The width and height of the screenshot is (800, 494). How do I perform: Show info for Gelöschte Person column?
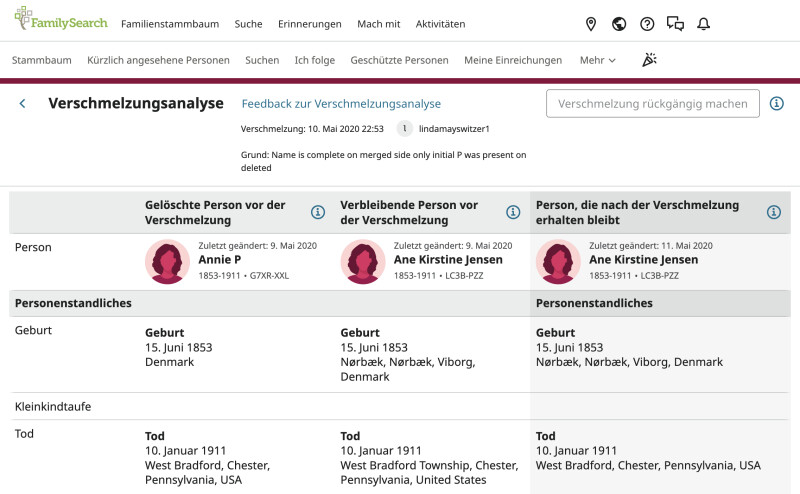coord(318,212)
